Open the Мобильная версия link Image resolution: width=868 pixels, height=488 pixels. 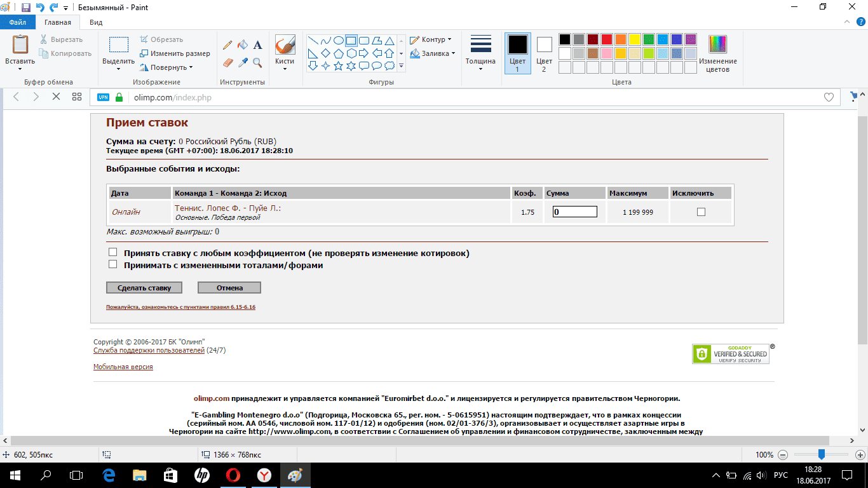point(123,367)
